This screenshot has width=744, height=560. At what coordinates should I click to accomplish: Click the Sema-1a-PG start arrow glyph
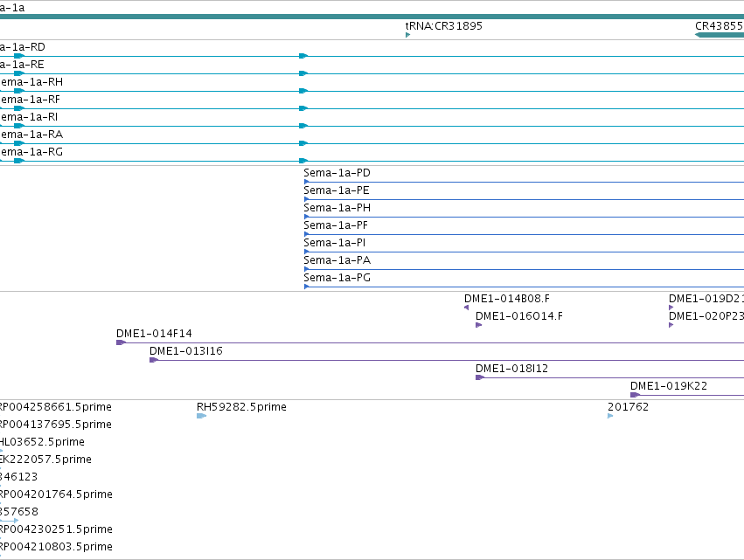(307, 287)
